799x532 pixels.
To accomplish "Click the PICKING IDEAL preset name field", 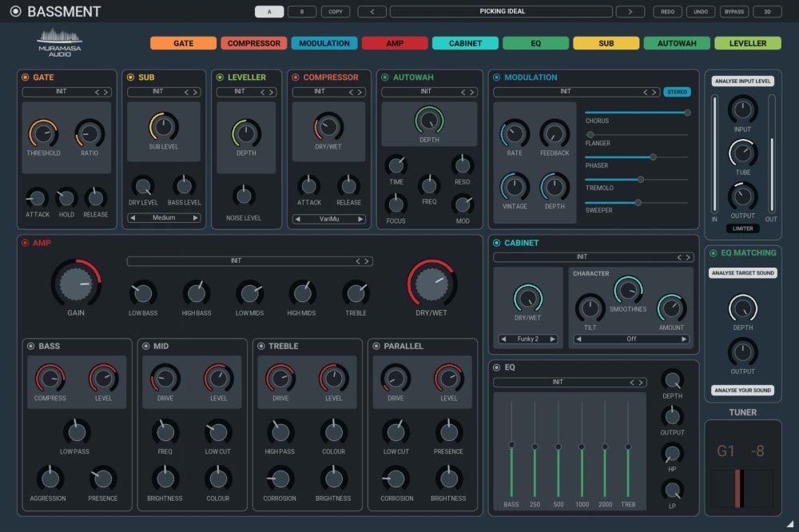I will 500,11.
